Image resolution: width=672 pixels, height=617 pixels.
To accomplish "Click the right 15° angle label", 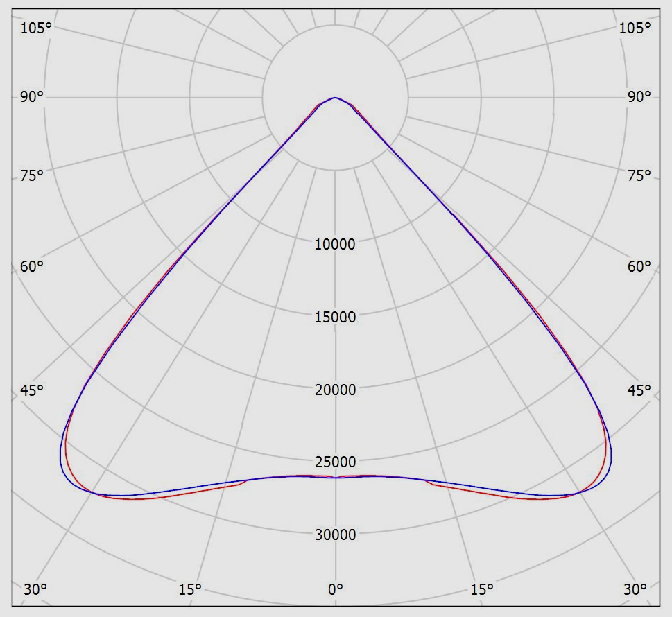I will tap(482, 589).
